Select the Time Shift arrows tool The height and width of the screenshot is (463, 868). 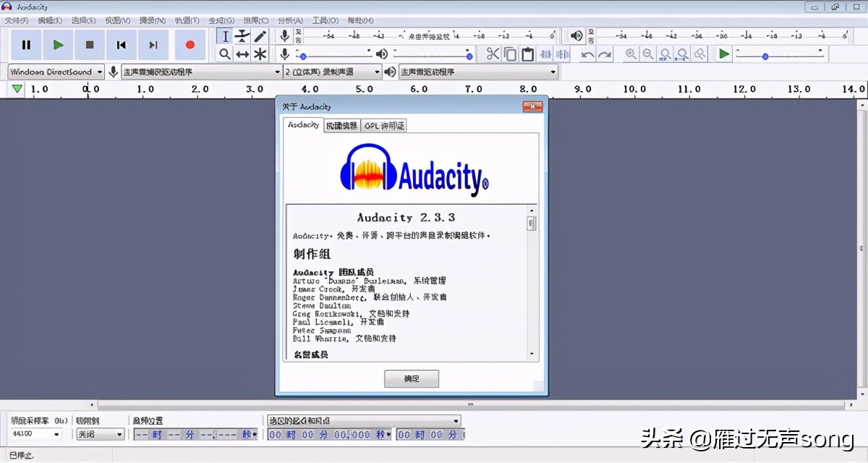tap(242, 54)
